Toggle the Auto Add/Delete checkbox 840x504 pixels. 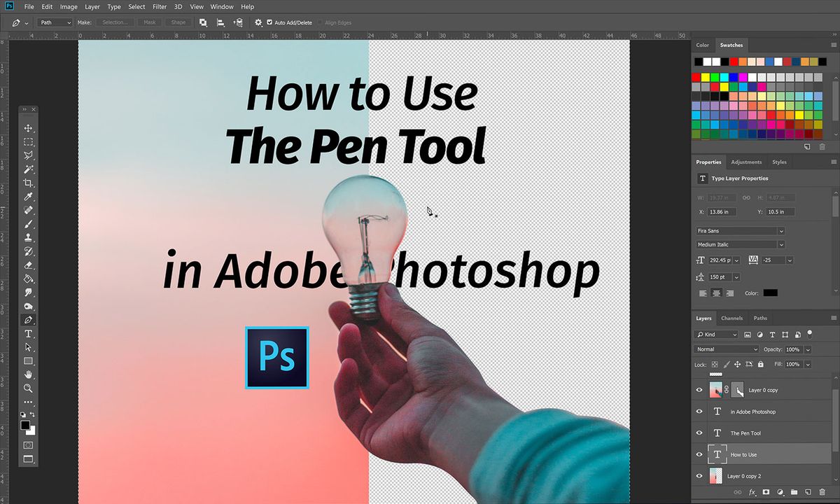(269, 22)
